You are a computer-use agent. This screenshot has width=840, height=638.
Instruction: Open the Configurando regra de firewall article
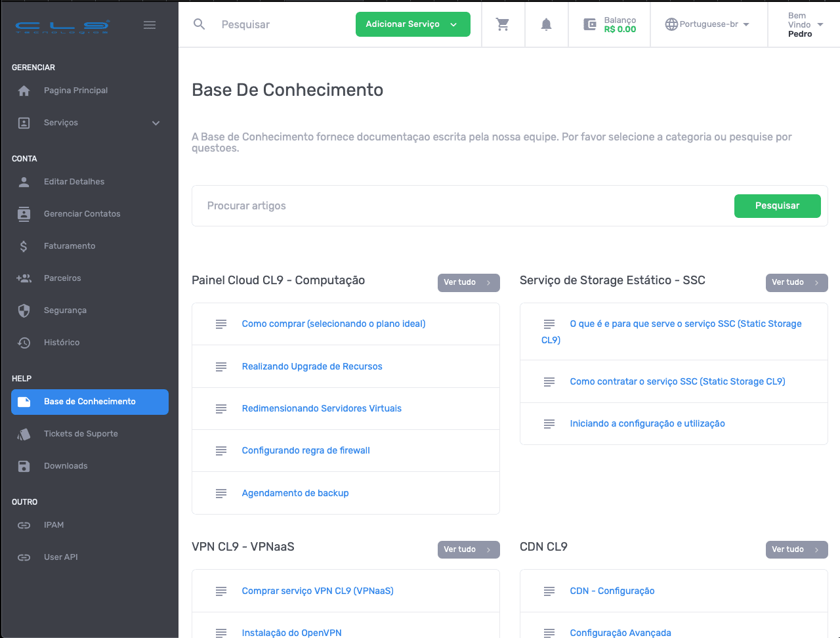coord(306,450)
